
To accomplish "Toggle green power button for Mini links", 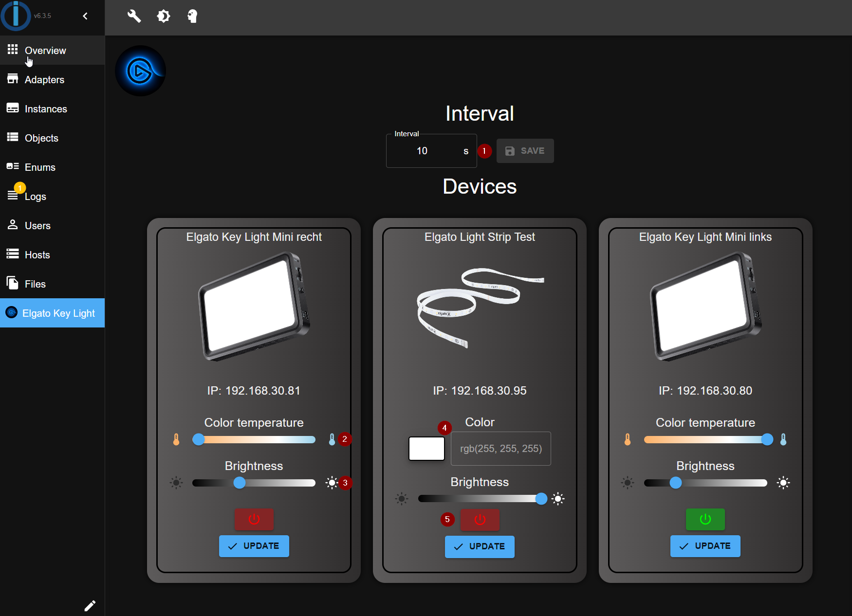I will coord(705,519).
